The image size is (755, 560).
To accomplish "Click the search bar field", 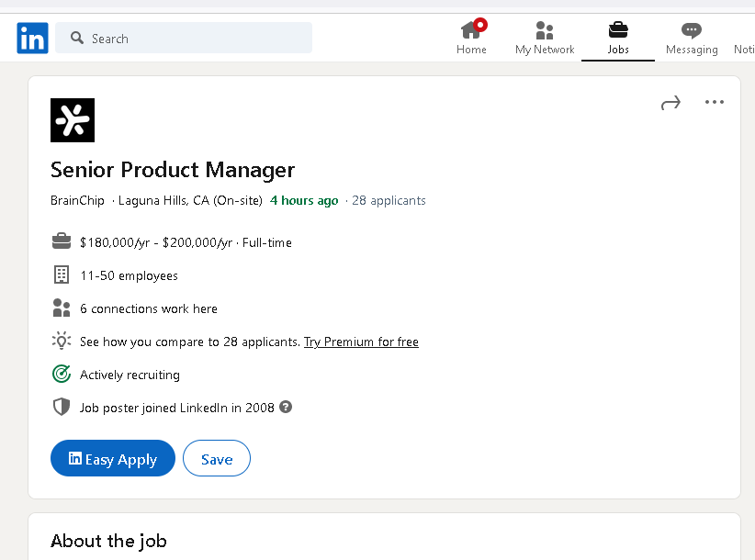I will coord(193,39).
